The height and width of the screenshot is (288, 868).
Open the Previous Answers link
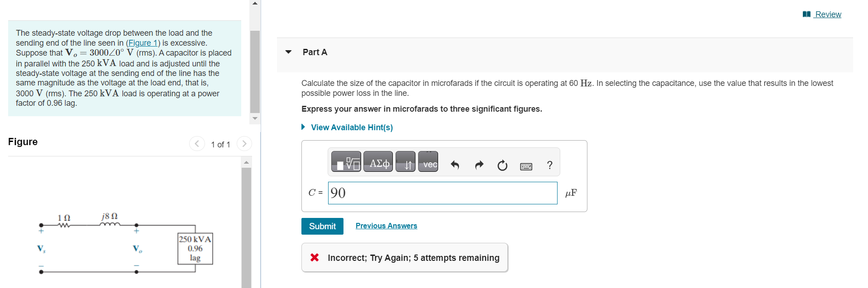[386, 226]
